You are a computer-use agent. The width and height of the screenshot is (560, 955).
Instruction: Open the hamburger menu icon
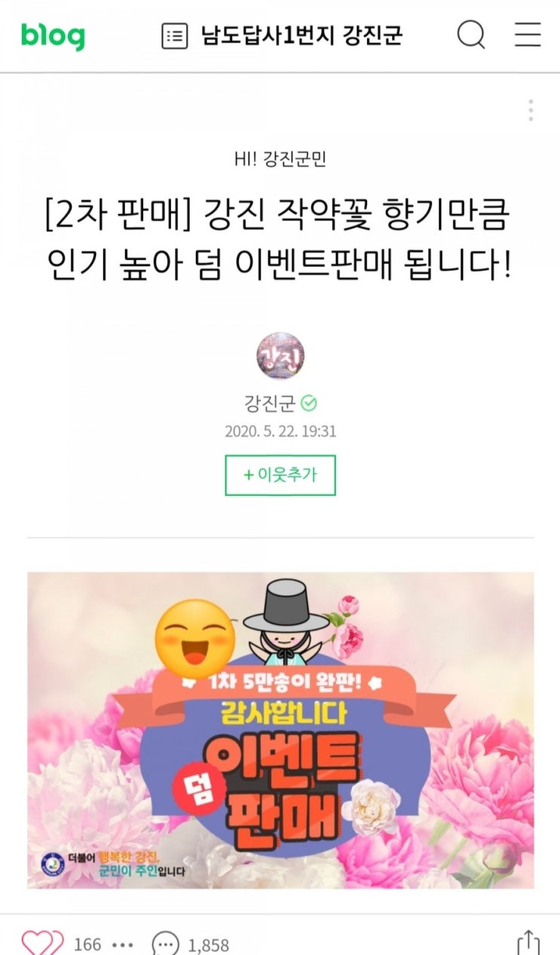pos(528,35)
